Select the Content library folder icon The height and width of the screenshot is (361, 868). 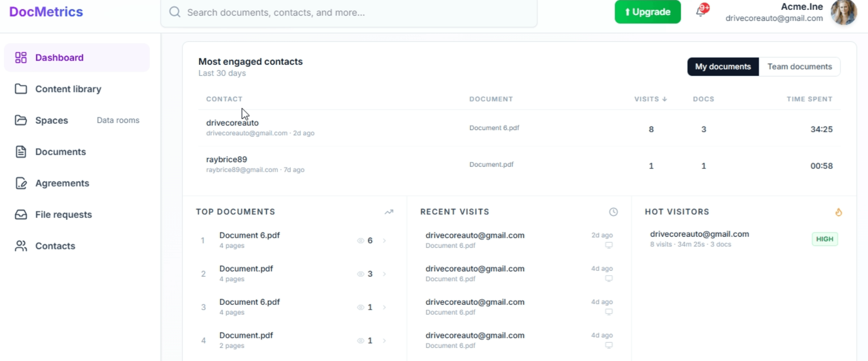click(x=20, y=89)
